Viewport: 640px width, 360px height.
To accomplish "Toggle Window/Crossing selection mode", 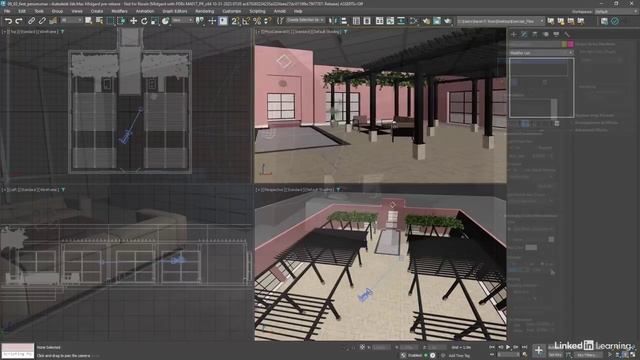I will [x=121, y=20].
